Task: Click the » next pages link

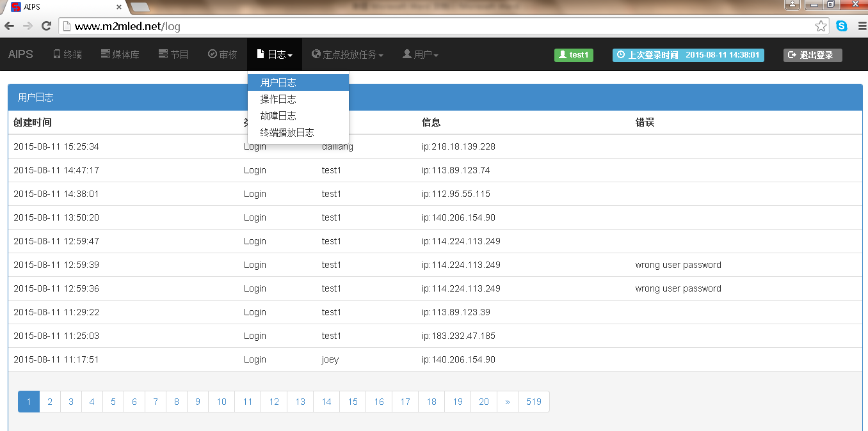Action: [508, 402]
